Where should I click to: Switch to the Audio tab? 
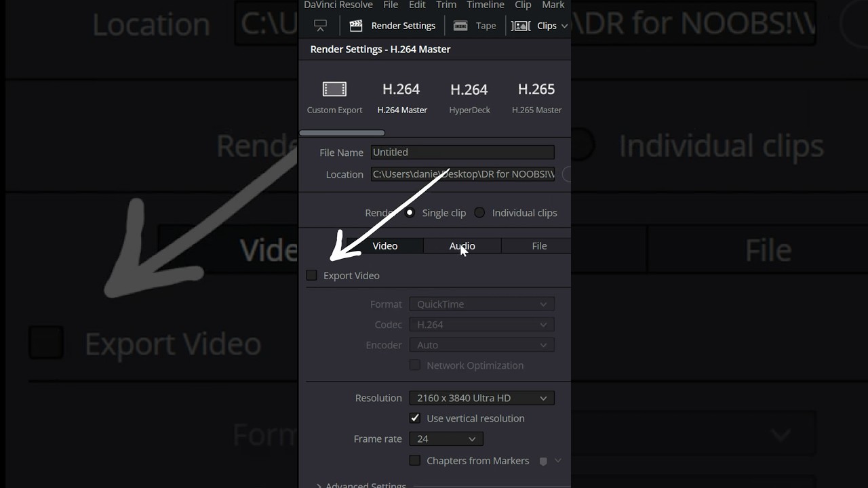[462, 246]
